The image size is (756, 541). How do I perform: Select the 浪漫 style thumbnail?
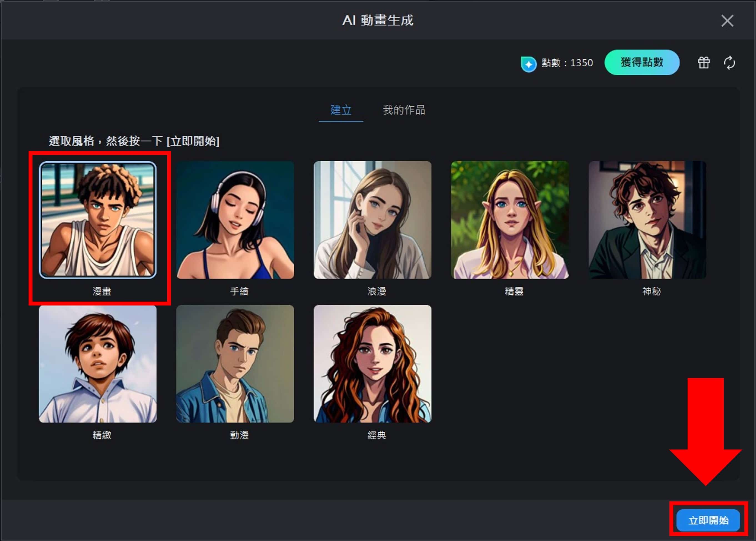tap(372, 220)
